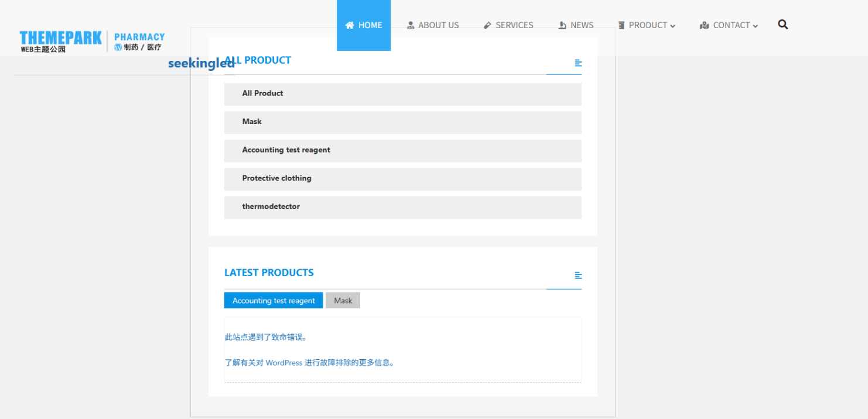Screen dimensions: 868x419
Task: Click the person icon beside ABOUT US
Action: (x=411, y=25)
